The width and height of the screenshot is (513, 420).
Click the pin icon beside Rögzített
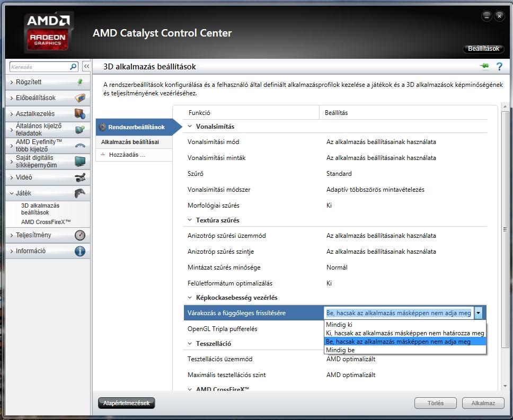pyautogui.click(x=80, y=82)
